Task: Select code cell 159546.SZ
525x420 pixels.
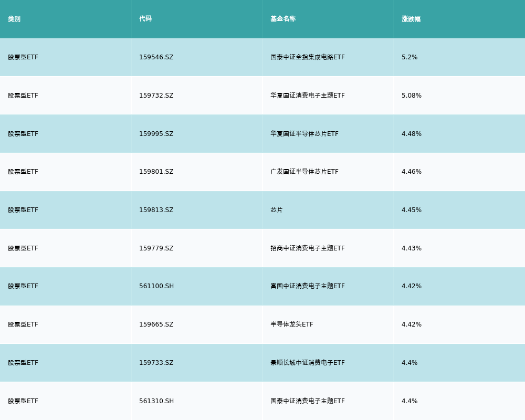Action: (156, 57)
